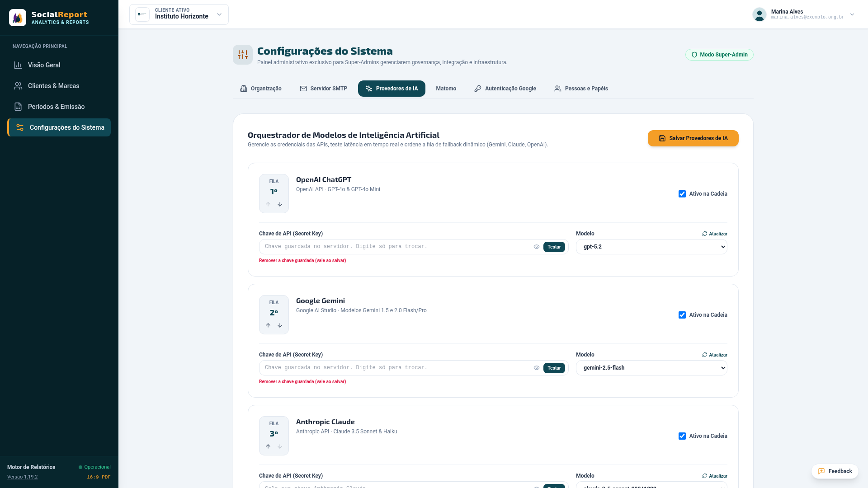Open Feedback chat bubble

tap(835, 471)
